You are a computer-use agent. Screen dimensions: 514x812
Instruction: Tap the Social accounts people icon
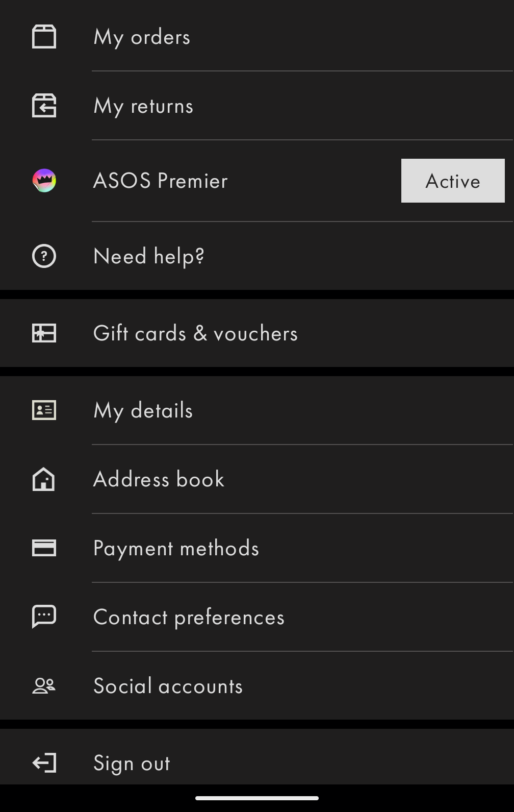click(x=44, y=686)
